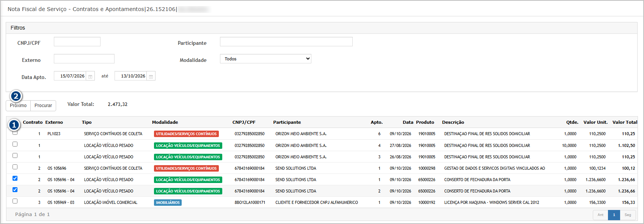Go to next page with Seg
Viewport: 644px width, 224px height.
tap(628, 215)
